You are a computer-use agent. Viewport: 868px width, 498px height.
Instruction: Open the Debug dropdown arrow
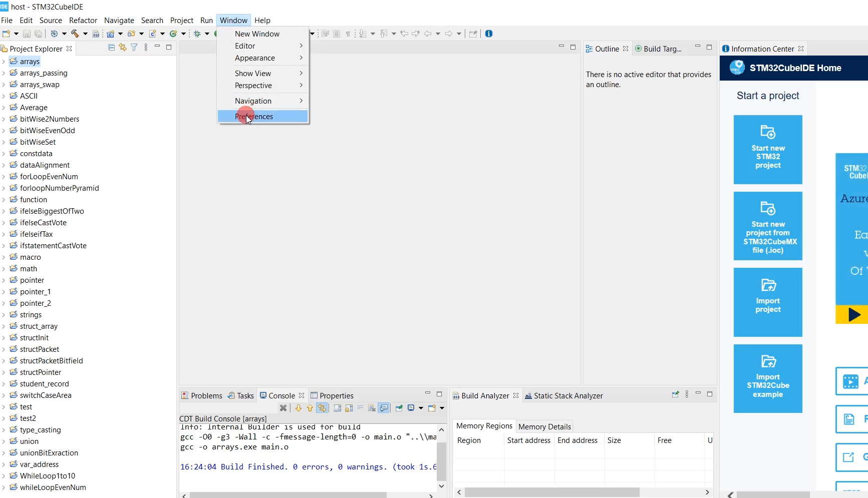tap(207, 34)
